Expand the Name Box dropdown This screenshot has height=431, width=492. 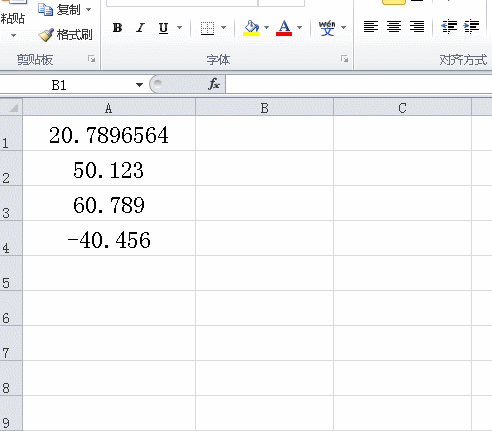[139, 85]
